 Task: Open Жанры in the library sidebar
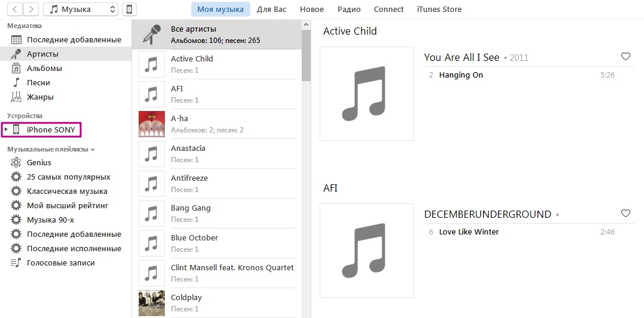click(x=40, y=97)
